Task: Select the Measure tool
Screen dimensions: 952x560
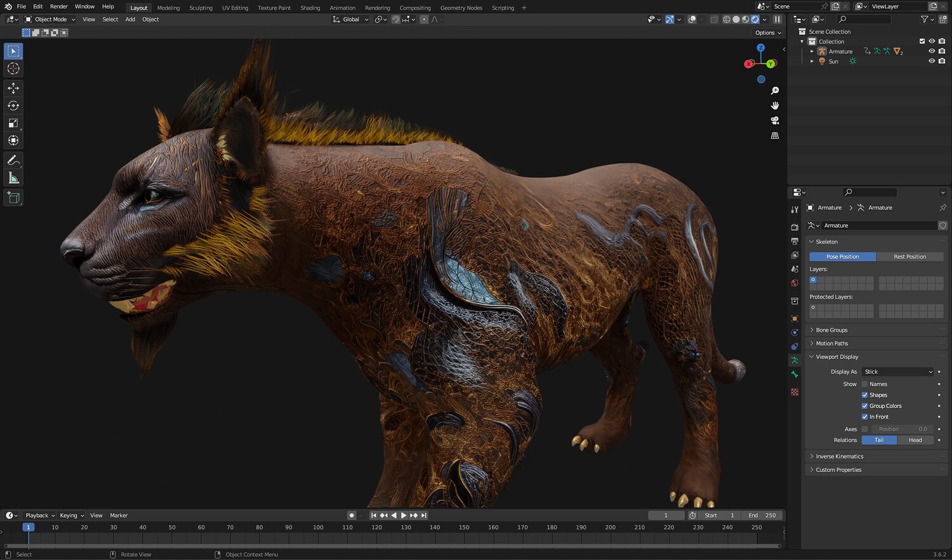Action: click(x=13, y=178)
